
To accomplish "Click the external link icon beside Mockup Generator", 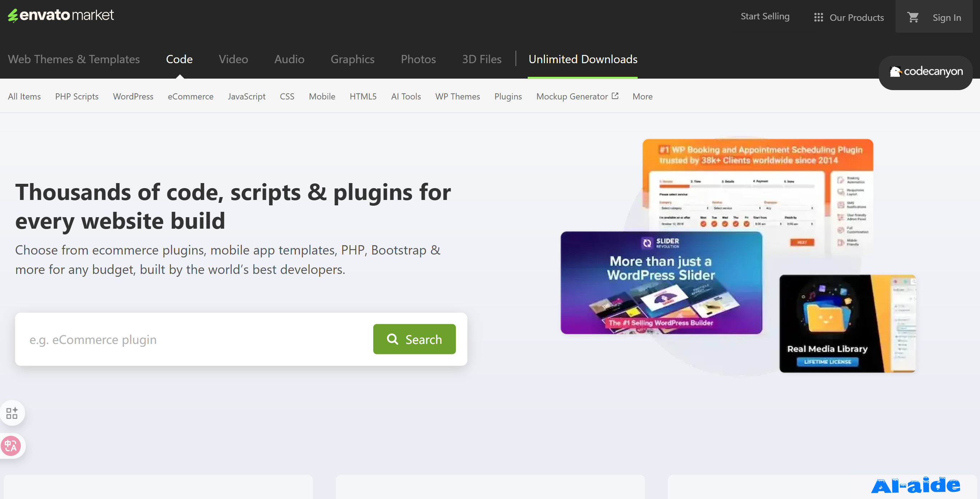I will [615, 96].
